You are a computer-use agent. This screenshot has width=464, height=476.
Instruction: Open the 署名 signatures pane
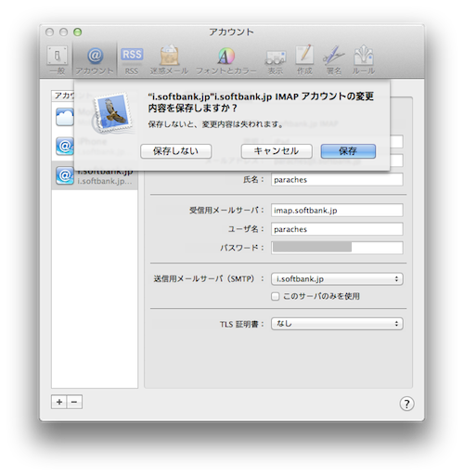(x=333, y=60)
